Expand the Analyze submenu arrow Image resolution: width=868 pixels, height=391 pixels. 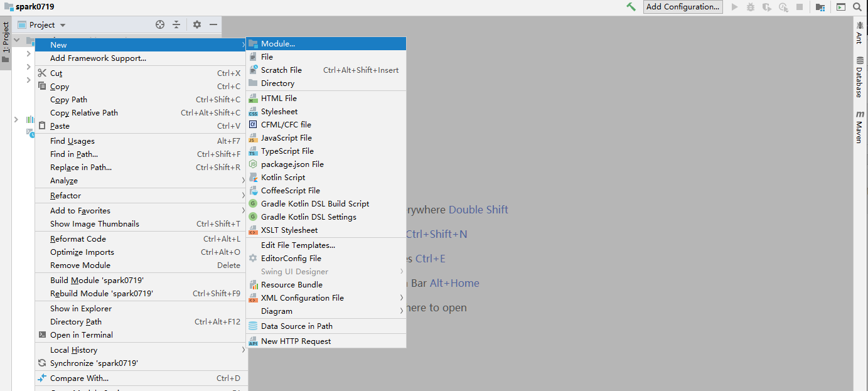pos(243,181)
